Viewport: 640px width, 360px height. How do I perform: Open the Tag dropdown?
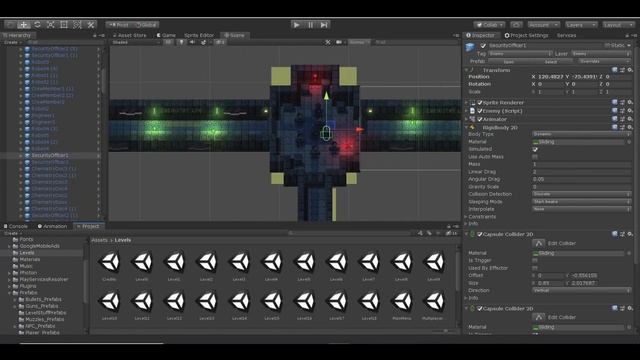pyautogui.click(x=520, y=54)
